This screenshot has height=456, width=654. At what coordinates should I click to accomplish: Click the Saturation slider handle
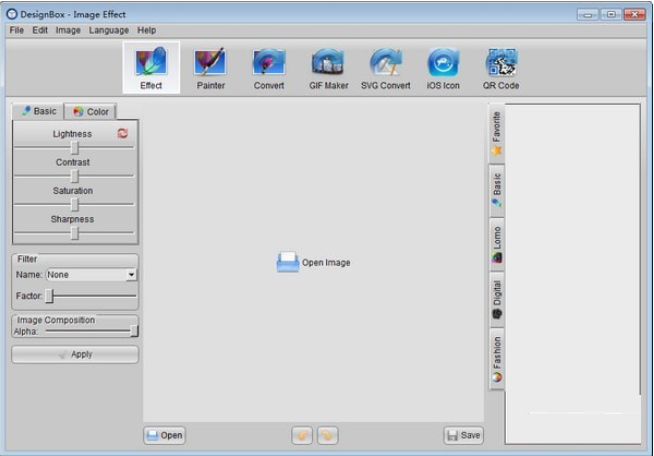point(75,204)
